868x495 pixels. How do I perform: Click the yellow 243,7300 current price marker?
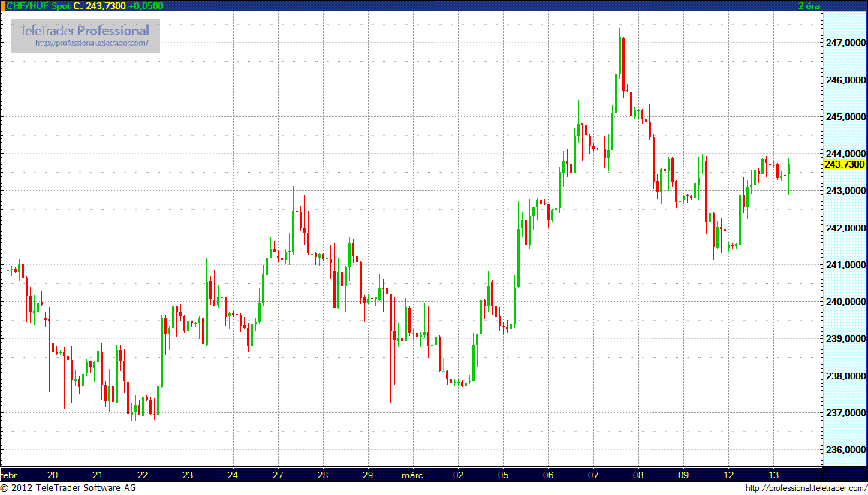click(x=844, y=164)
